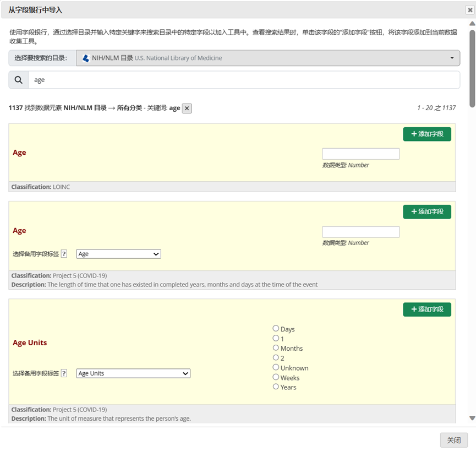Image resolution: width=476 pixels, height=451 pixels.
Task: Click the magnifying glass search icon
Action: 19,80
